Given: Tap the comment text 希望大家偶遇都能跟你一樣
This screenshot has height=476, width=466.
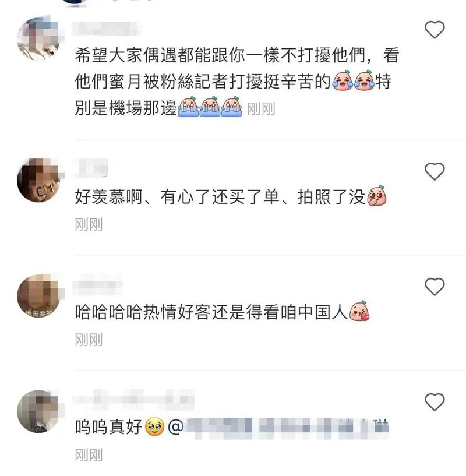Looking at the screenshot, I should [x=237, y=82].
